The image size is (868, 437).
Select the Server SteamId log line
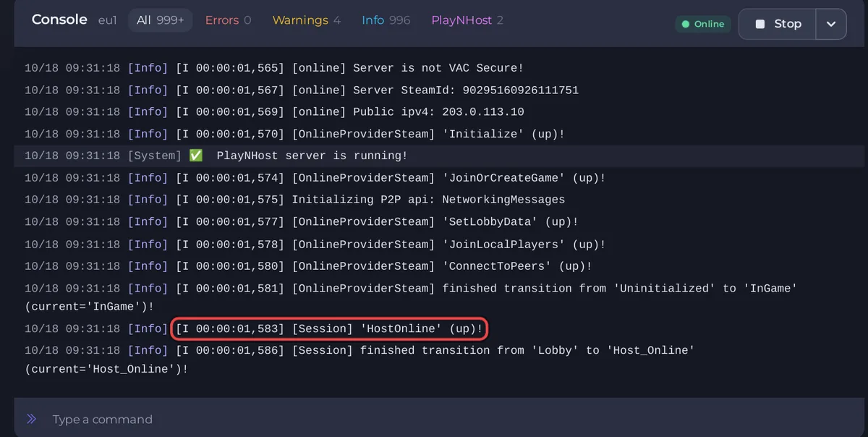302,90
